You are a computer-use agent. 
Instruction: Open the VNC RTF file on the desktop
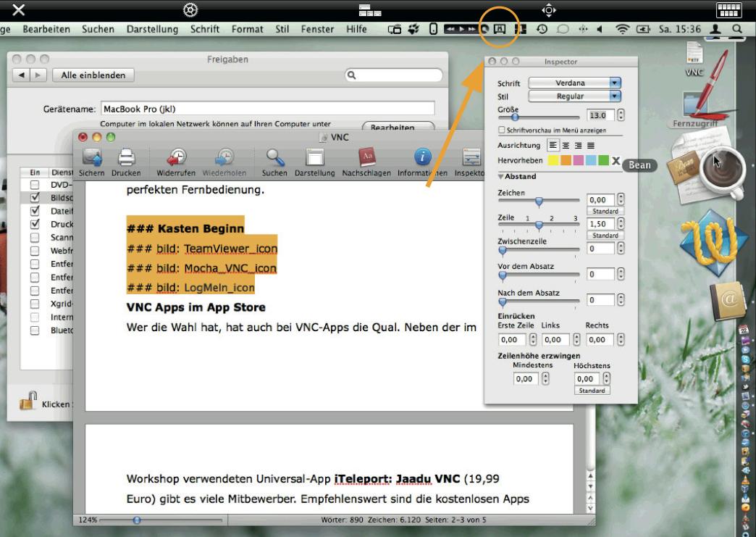[x=694, y=59]
